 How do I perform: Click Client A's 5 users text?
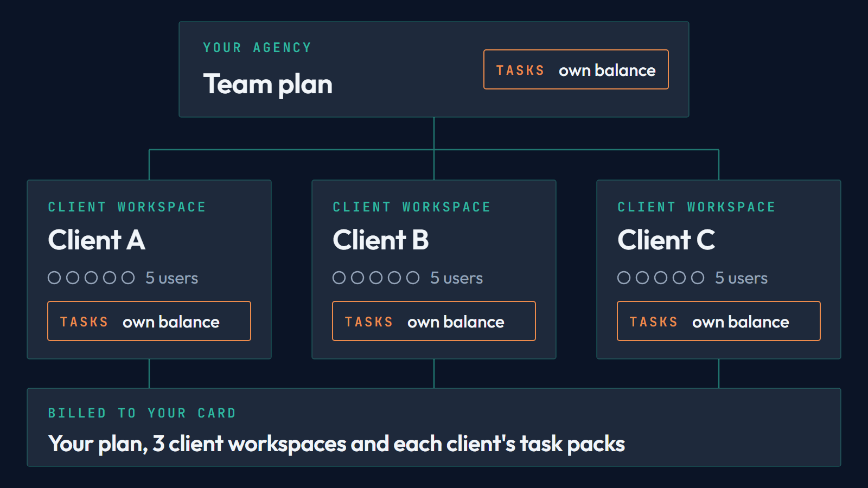171,278
